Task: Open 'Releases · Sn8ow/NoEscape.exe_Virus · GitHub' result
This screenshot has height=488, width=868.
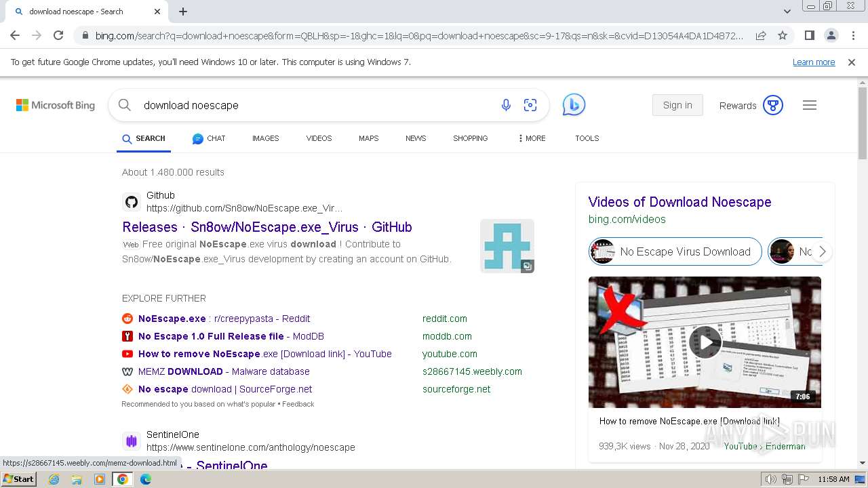Action: (x=267, y=227)
